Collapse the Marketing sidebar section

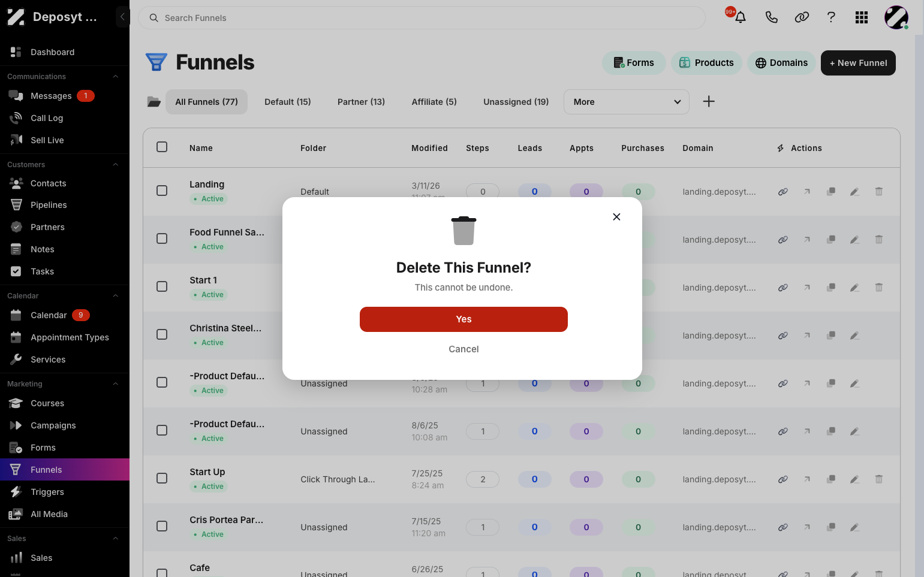pos(116,384)
